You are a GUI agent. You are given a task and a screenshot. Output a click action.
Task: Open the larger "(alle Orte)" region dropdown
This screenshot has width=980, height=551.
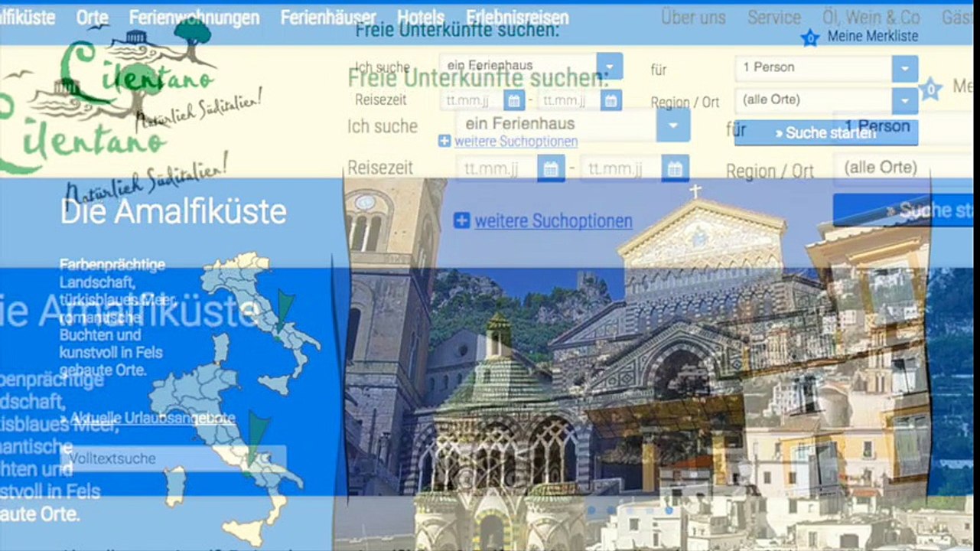pyautogui.click(x=903, y=168)
